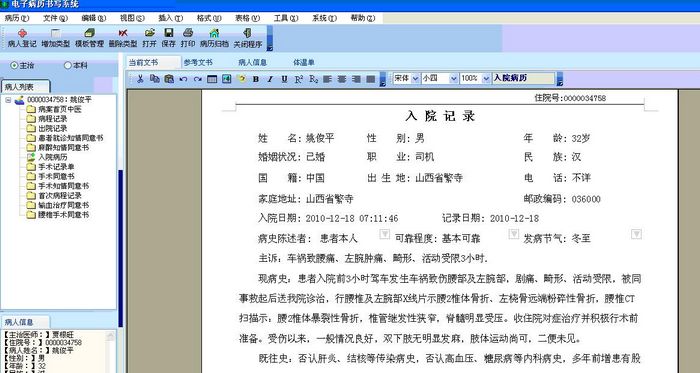
Task: Open the 表格 menu
Action: tap(247, 18)
